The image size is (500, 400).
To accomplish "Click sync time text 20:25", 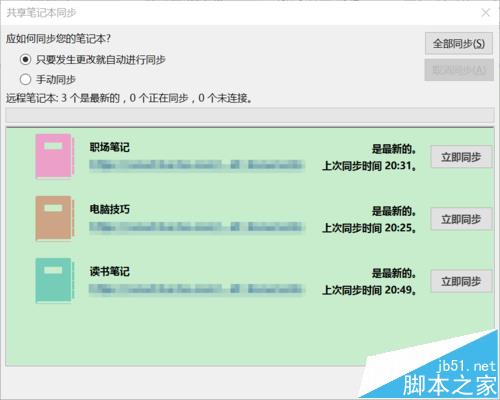I will pyautogui.click(x=369, y=228).
